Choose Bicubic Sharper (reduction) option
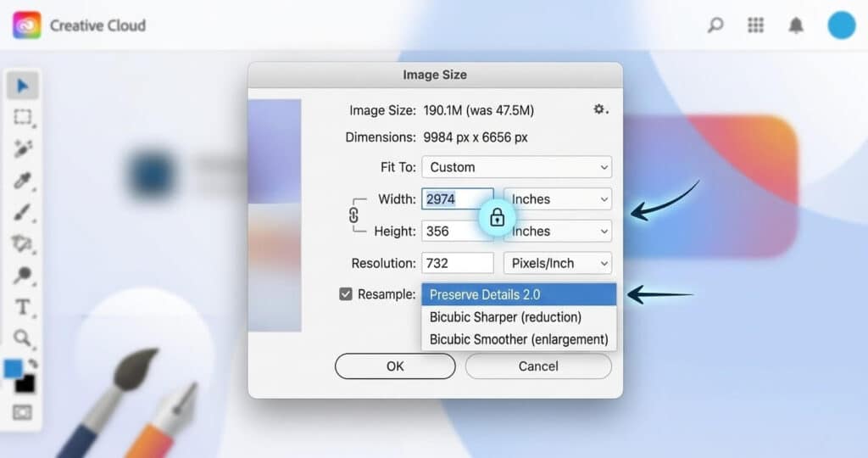868x458 pixels. pos(519,316)
